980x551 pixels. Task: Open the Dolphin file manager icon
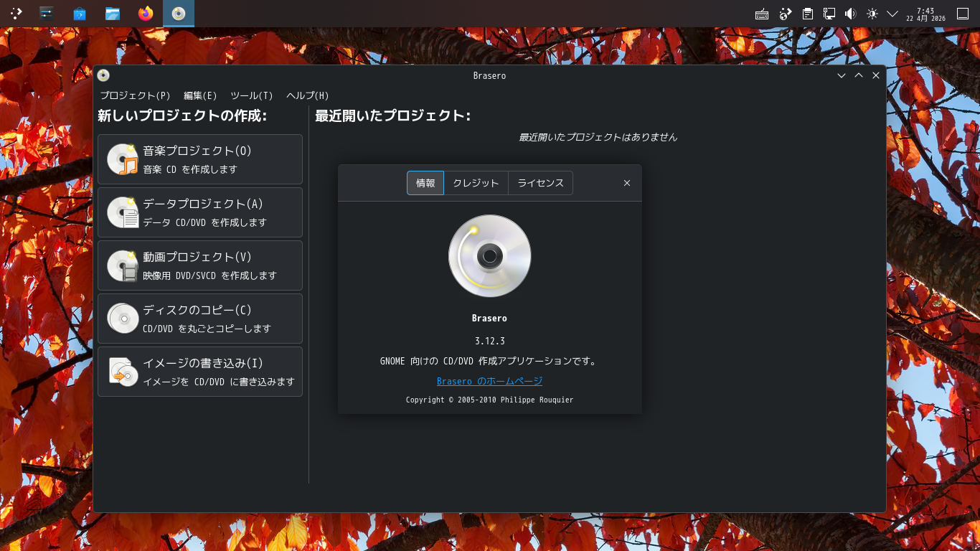[x=113, y=13]
